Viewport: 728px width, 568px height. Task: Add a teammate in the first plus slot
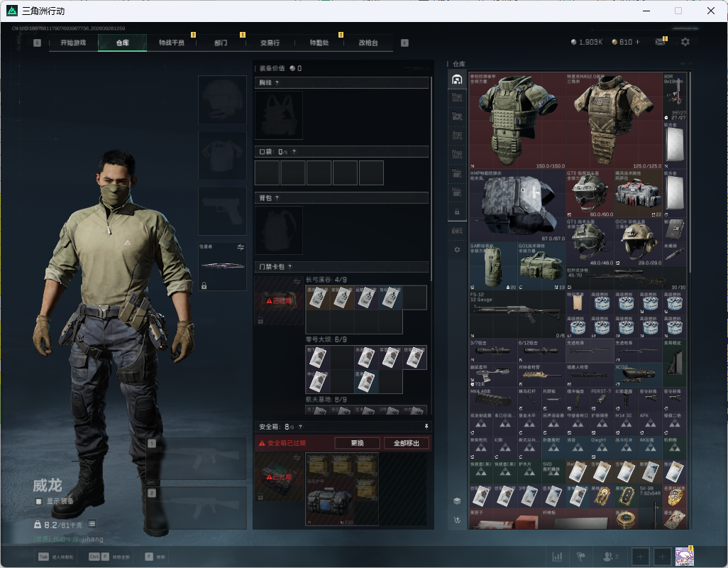coord(640,557)
